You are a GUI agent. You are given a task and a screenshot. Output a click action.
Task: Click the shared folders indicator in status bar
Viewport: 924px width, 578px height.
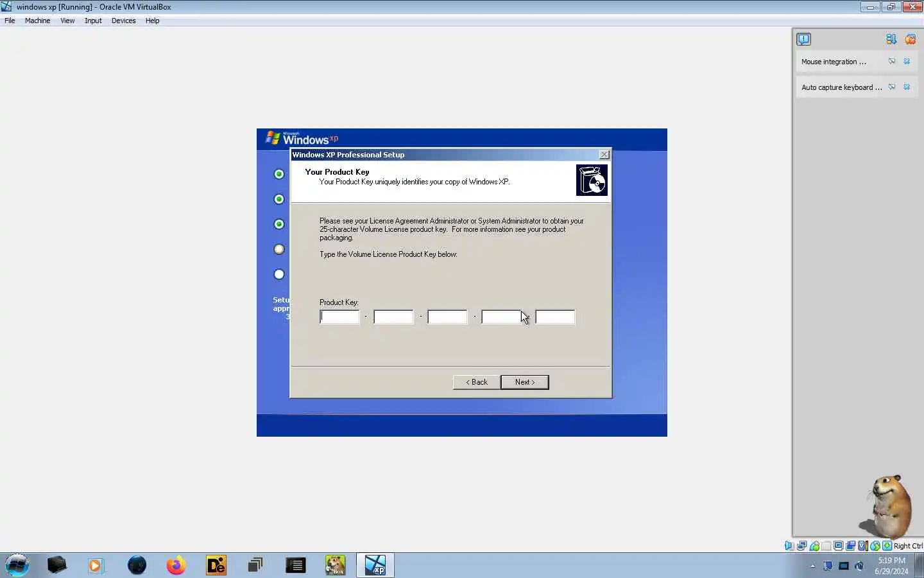(x=826, y=545)
